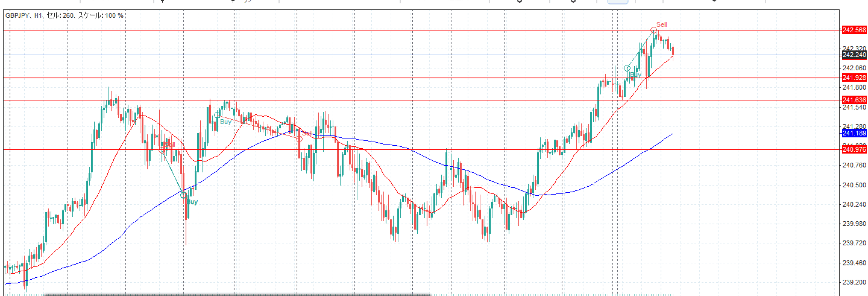Click the Buy circle marker starting the red trade line
The width and height of the screenshot is (868, 296).
tap(217, 116)
